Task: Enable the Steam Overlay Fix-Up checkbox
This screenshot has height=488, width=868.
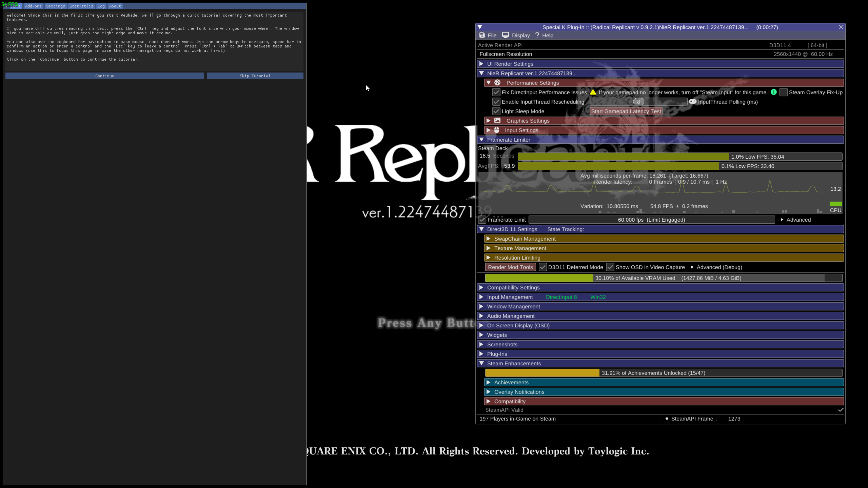Action: click(x=783, y=92)
